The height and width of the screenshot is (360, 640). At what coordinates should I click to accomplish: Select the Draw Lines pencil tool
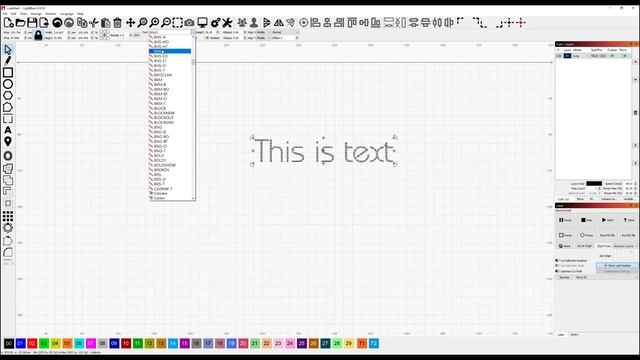point(8,61)
